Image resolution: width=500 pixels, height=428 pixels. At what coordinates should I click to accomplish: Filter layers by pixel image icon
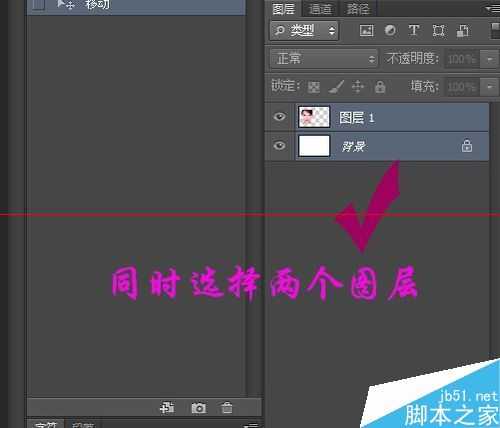[x=366, y=31]
